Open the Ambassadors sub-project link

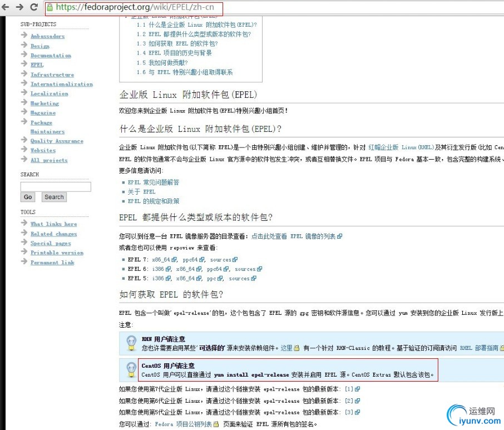[48, 36]
